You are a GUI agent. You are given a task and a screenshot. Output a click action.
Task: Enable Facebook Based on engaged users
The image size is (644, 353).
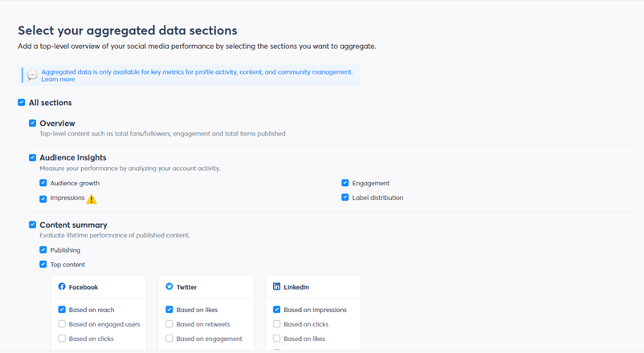click(x=62, y=324)
